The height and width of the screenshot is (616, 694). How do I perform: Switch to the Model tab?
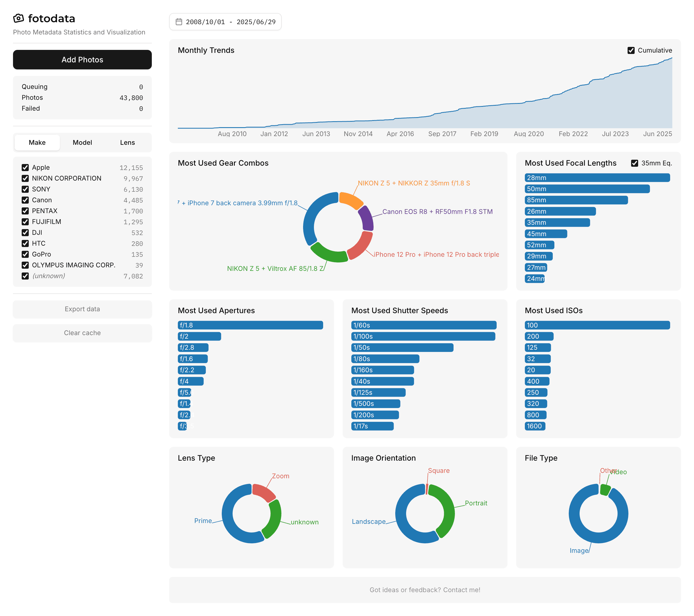(82, 143)
